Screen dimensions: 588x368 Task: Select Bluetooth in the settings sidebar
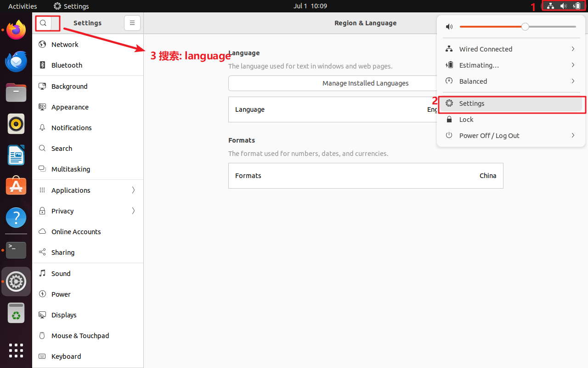point(67,65)
